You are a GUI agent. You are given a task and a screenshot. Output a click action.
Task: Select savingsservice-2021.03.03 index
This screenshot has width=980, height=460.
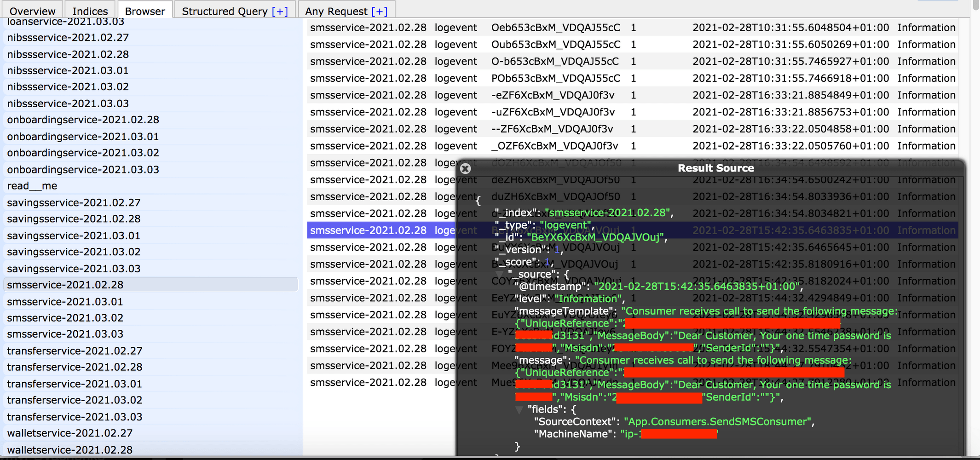74,269
